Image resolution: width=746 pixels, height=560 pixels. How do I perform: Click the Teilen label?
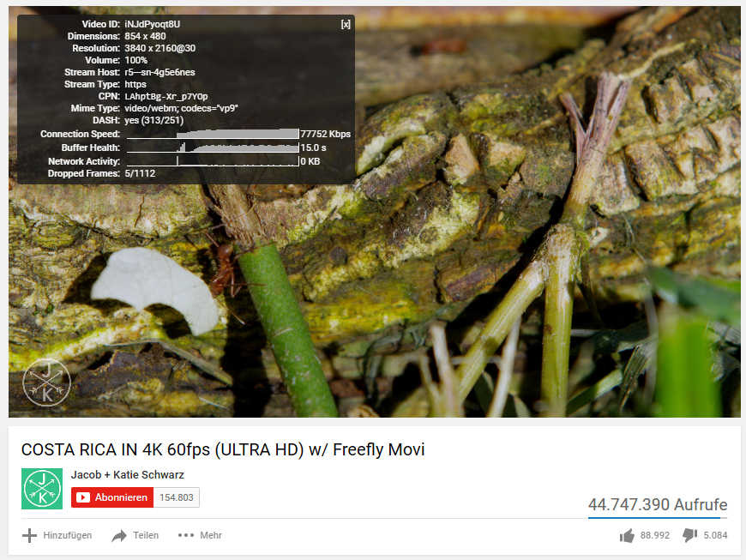pyautogui.click(x=146, y=535)
